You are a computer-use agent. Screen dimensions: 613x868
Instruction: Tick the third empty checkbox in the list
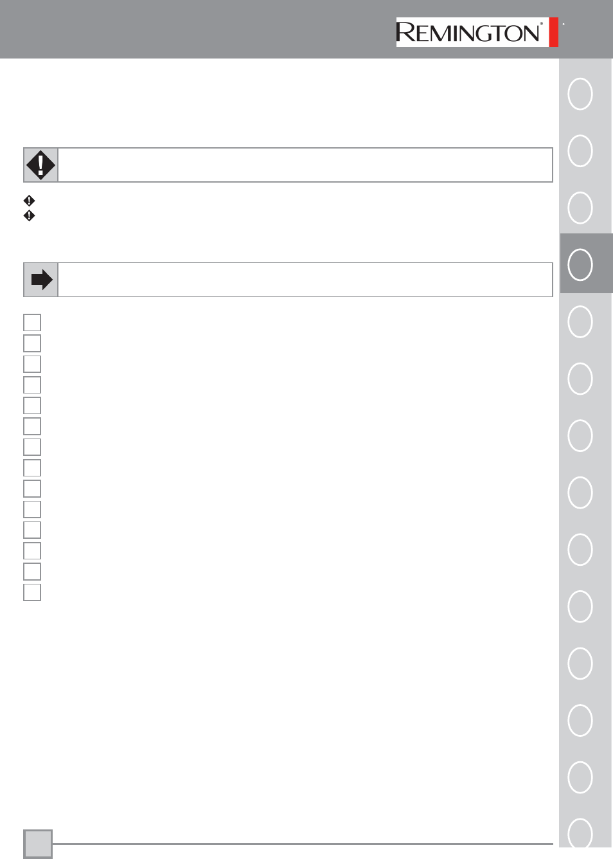[x=32, y=364]
